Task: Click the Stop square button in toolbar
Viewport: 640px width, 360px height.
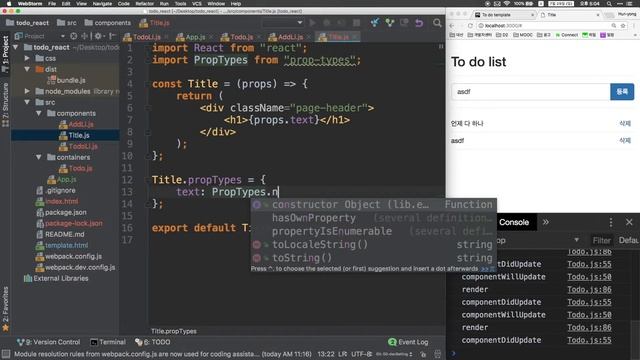Action: [x=356, y=23]
